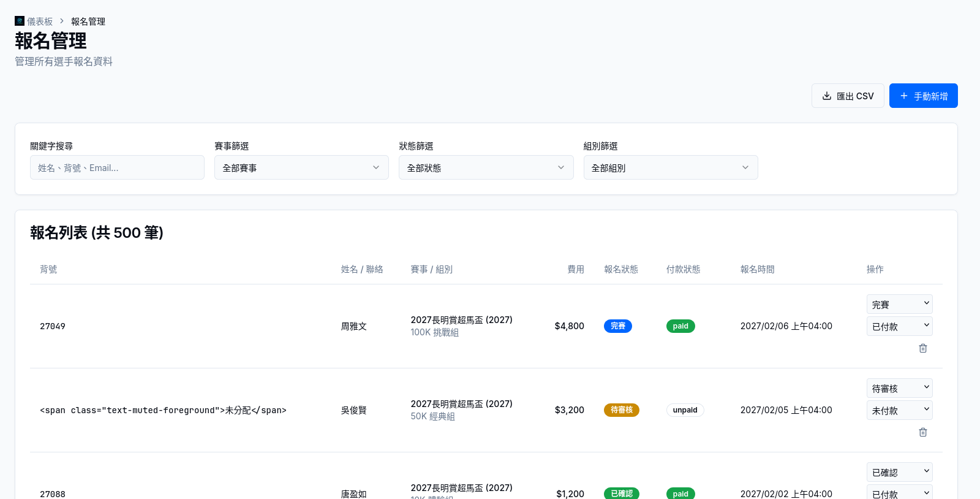
Task: Click the 2027/02/06 上午04:00 timestamp
Action: pyautogui.click(x=786, y=326)
